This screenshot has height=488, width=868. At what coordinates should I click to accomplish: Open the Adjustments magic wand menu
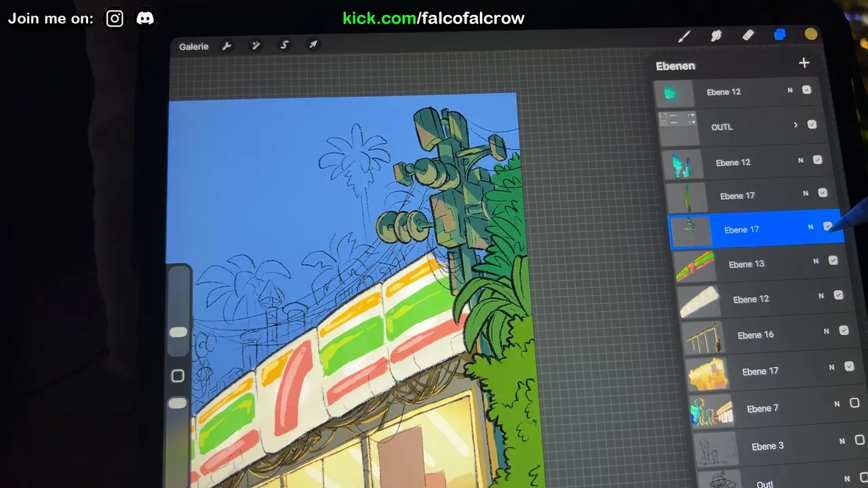tap(256, 45)
